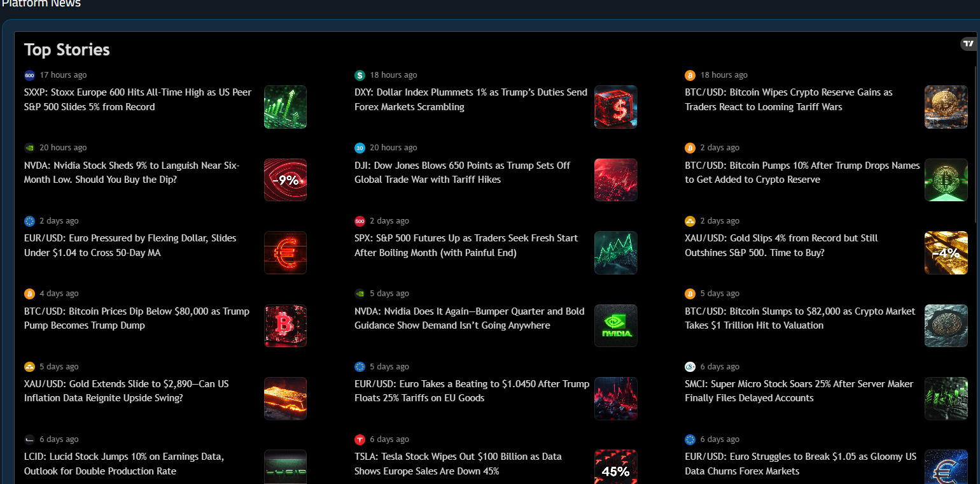Open Bitcoin Wipes Crypto Reserve coin thumbnail
980x484 pixels.
(x=946, y=107)
